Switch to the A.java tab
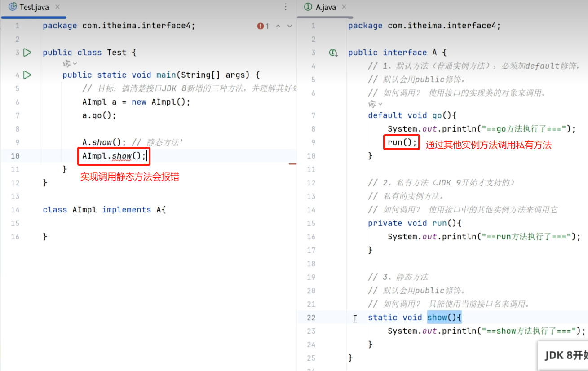This screenshot has height=371, width=588. click(326, 7)
